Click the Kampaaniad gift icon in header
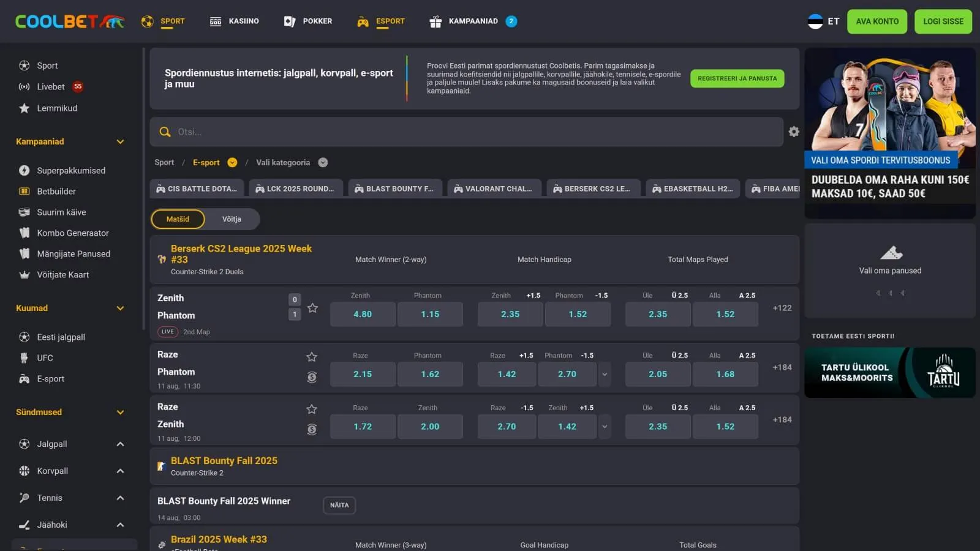Screen dimensions: 980x551 pyautogui.click(x=435, y=21)
